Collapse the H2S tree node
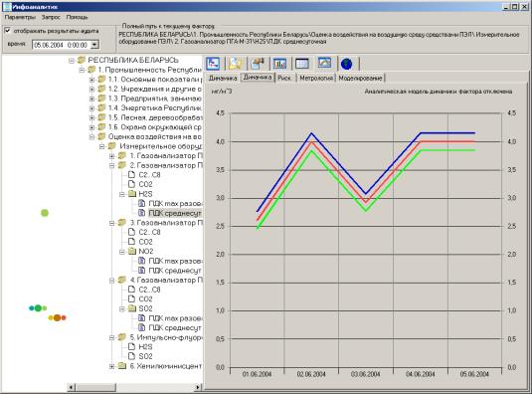This screenshot has height=394, width=532. 121,194
